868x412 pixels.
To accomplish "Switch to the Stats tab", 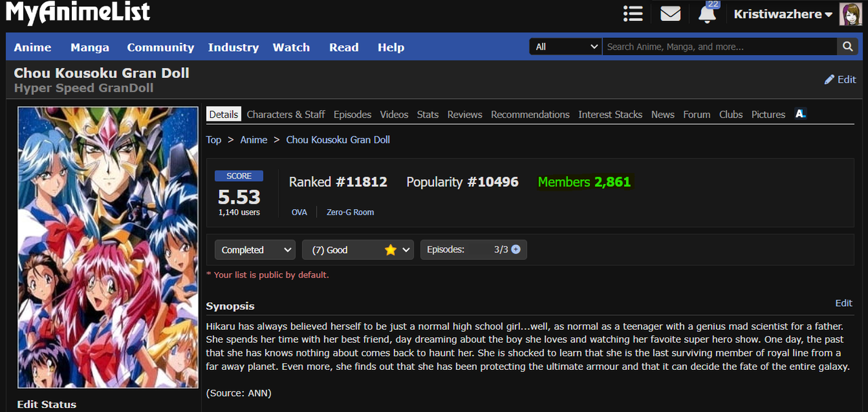I will pos(428,114).
